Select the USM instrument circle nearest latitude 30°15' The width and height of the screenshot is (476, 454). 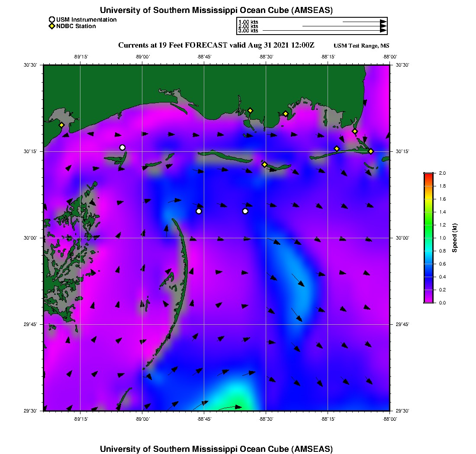(x=122, y=148)
